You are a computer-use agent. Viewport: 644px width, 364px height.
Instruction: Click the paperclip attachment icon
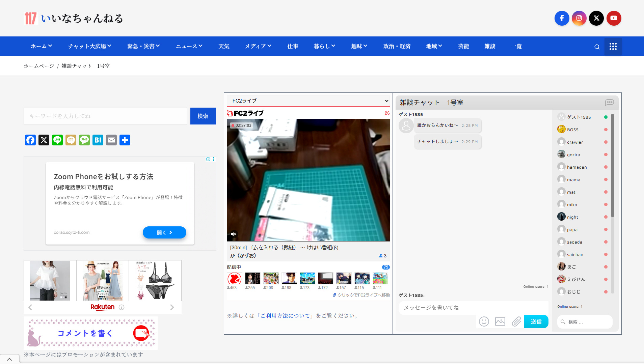[516, 321]
